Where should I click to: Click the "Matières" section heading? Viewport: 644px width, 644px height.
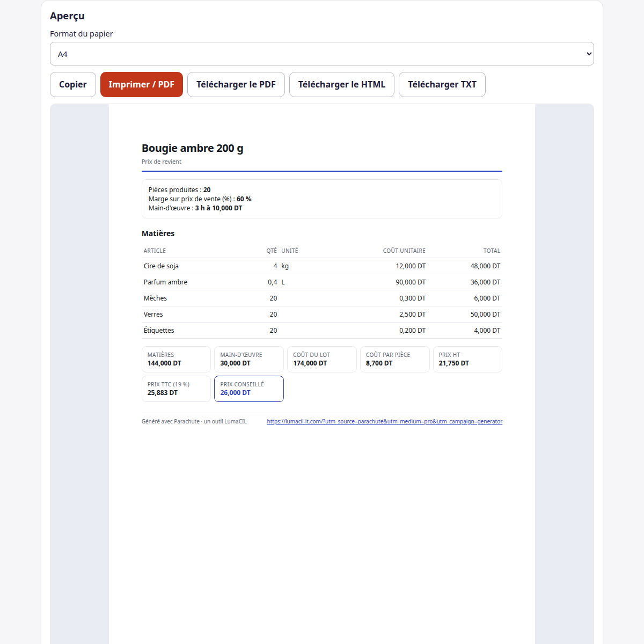[158, 233]
